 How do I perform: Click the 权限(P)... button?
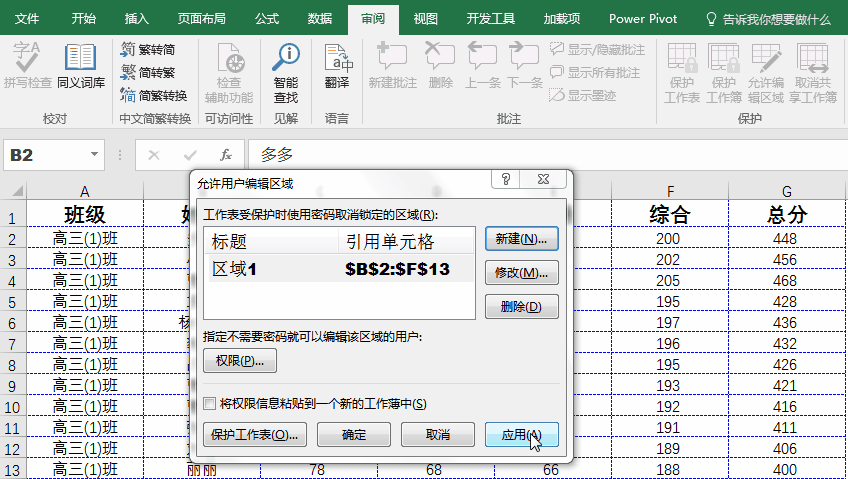239,361
